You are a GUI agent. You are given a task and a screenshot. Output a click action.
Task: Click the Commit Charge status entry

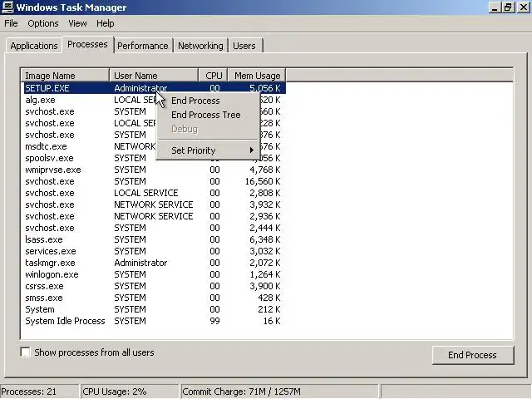click(x=279, y=392)
